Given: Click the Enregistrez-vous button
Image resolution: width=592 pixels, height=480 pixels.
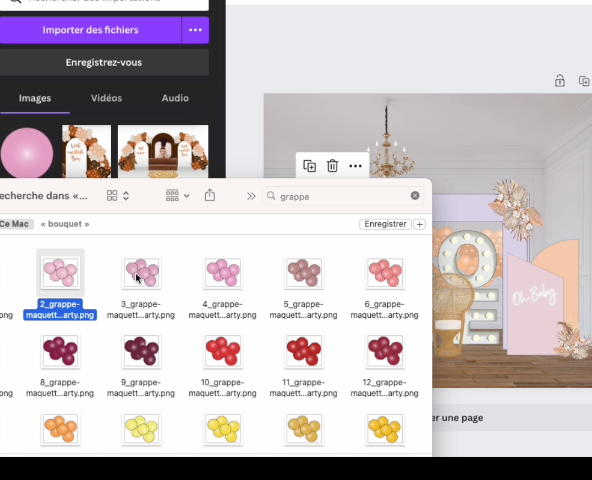Looking at the screenshot, I should pos(104,62).
